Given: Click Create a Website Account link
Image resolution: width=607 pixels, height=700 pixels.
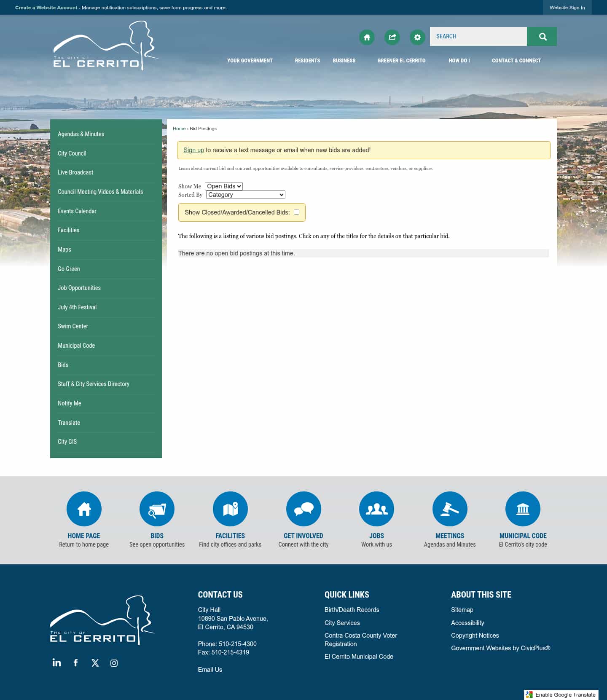Looking at the screenshot, I should [46, 8].
